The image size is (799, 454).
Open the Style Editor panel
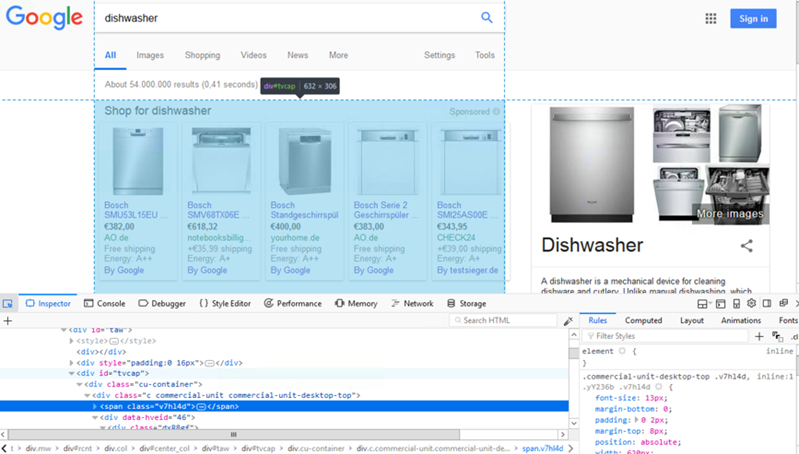[x=225, y=304]
